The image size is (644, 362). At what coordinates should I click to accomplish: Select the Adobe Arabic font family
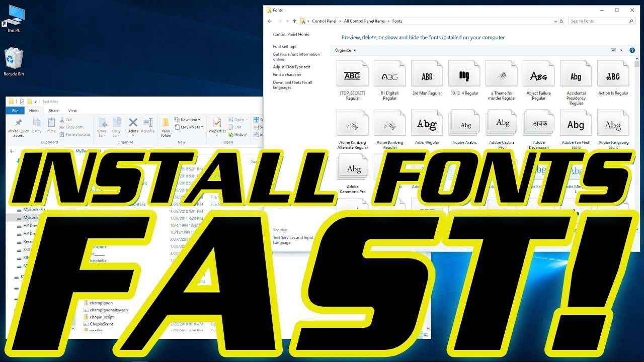[464, 127]
